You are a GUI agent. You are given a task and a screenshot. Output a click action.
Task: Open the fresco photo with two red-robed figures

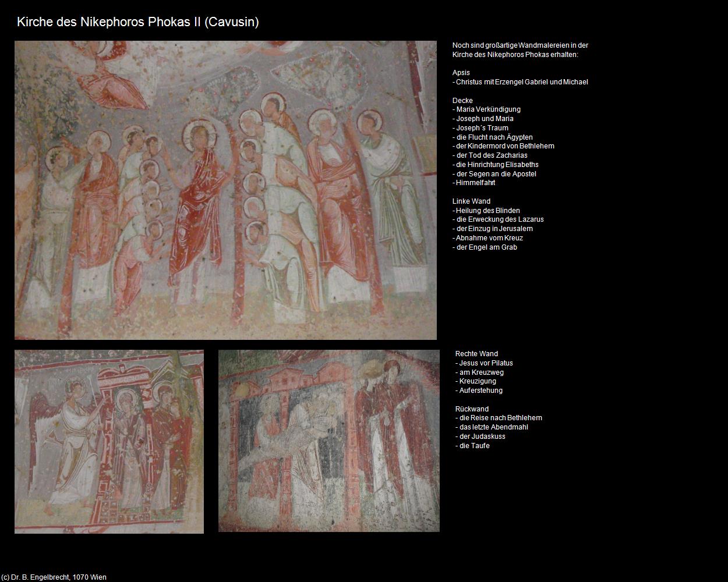pyautogui.click(x=329, y=441)
